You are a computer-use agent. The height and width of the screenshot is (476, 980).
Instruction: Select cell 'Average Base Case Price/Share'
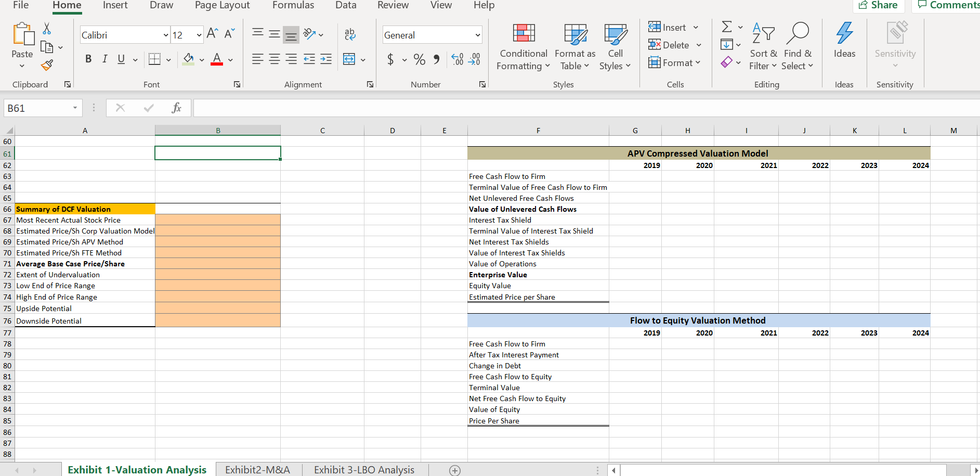[x=85, y=264]
